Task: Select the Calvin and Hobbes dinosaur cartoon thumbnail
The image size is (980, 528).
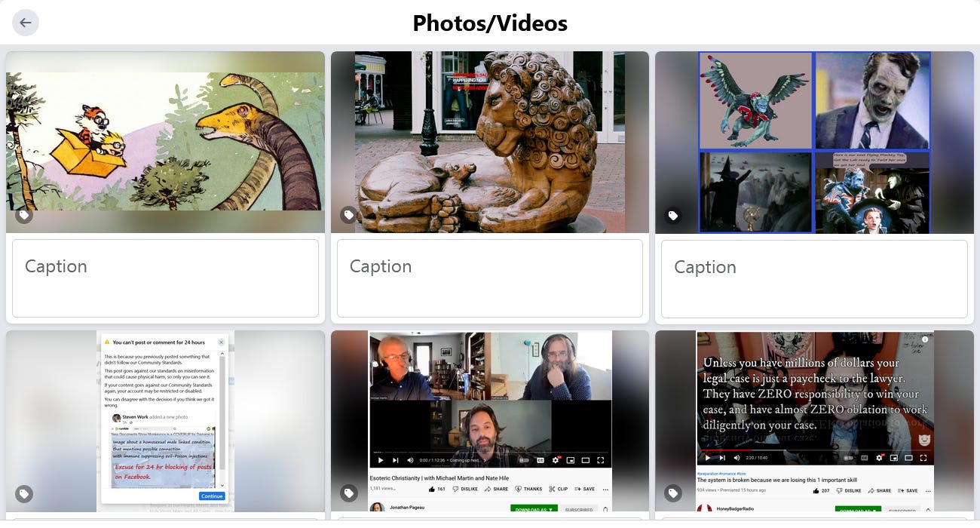Action: [165, 142]
